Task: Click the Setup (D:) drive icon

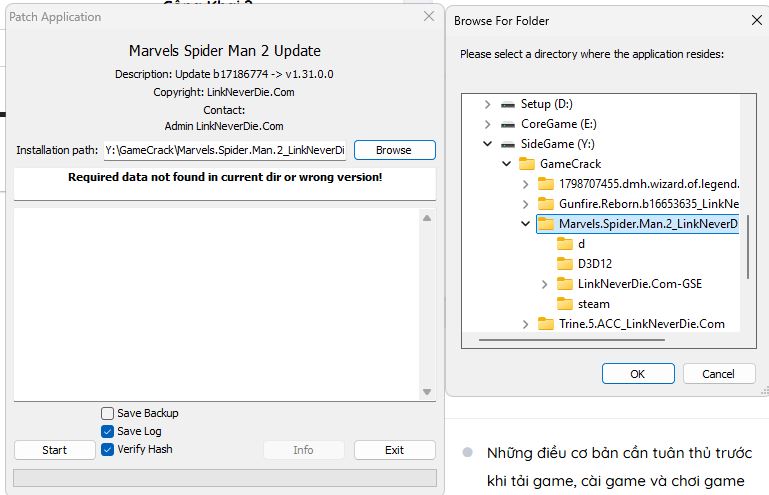Action: [508, 104]
